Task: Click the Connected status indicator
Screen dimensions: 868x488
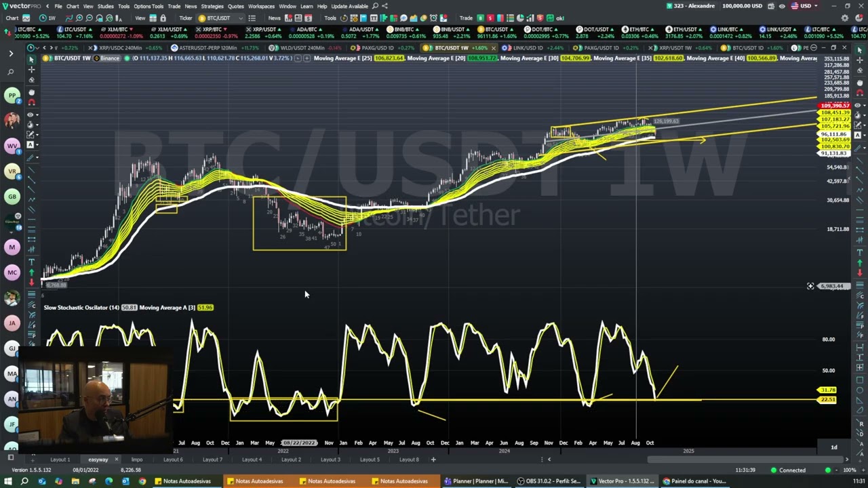Action: tap(788, 470)
